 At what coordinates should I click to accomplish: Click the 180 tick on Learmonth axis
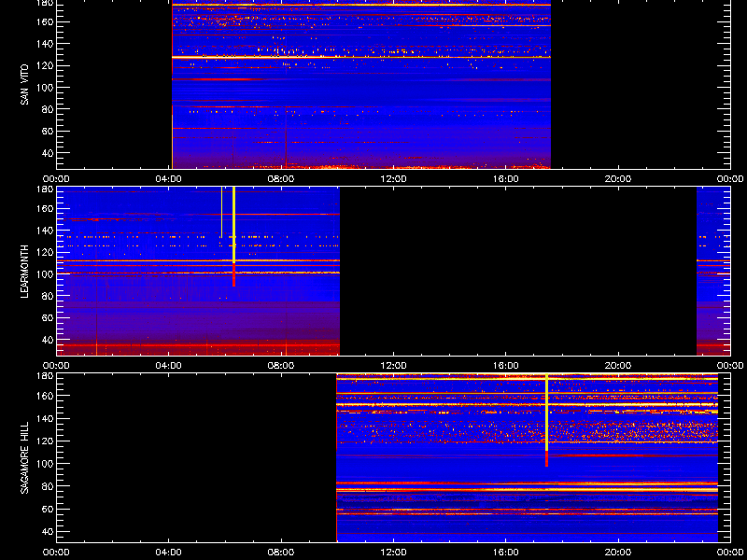[45, 189]
